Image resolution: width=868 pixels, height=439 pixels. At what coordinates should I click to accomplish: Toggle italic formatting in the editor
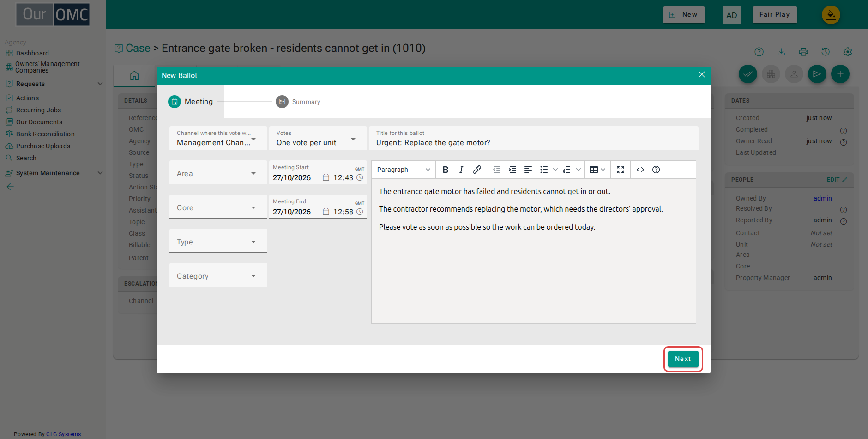[x=461, y=170]
